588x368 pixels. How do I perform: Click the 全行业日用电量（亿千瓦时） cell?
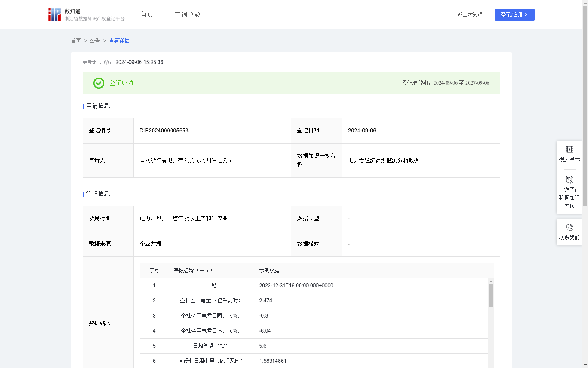point(212,361)
